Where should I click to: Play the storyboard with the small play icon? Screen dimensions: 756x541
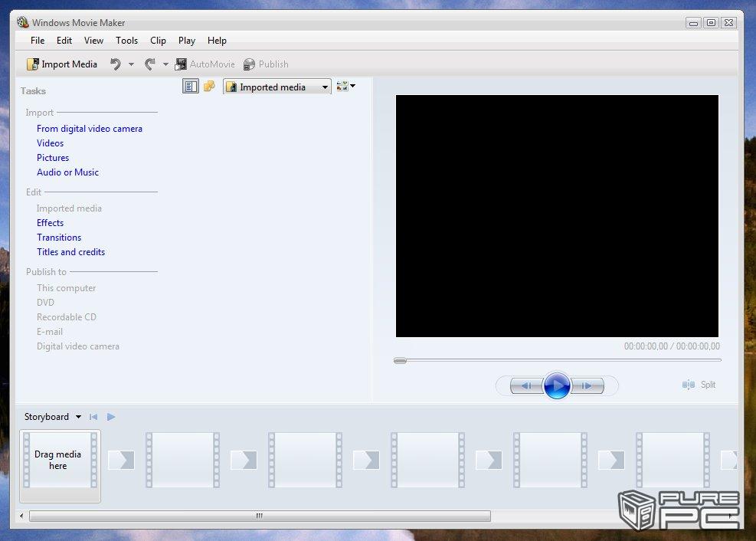pyautogui.click(x=111, y=417)
